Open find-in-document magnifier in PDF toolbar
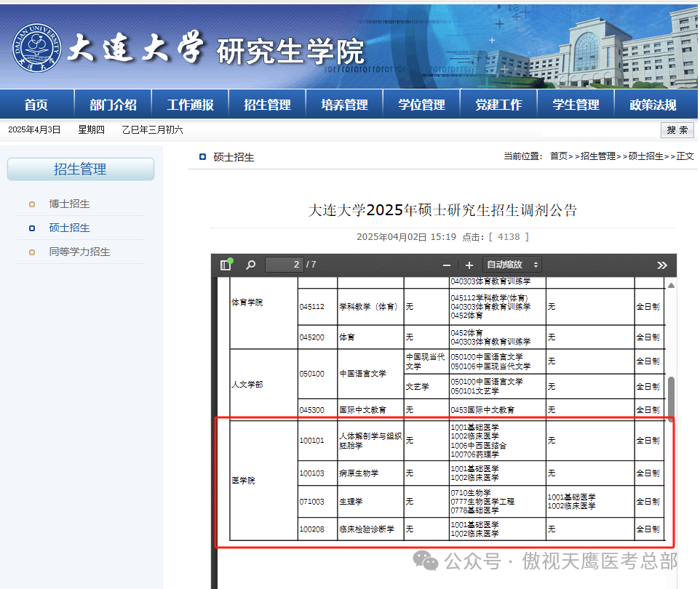 tap(251, 265)
